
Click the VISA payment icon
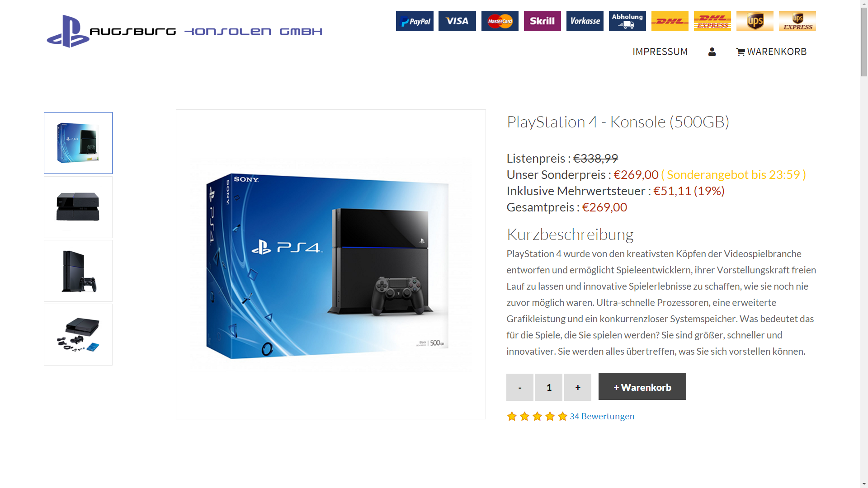click(x=457, y=21)
